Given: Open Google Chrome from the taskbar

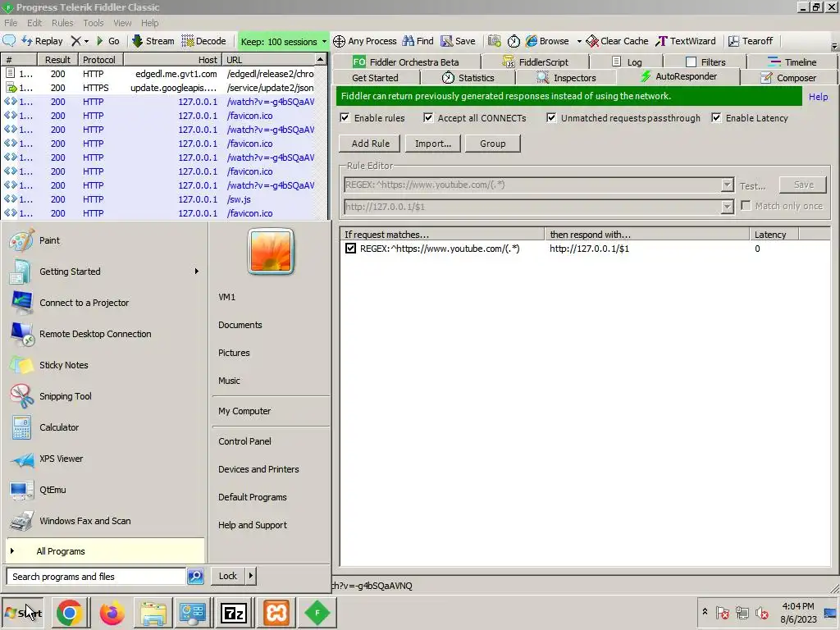Looking at the screenshot, I should pyautogui.click(x=69, y=612).
